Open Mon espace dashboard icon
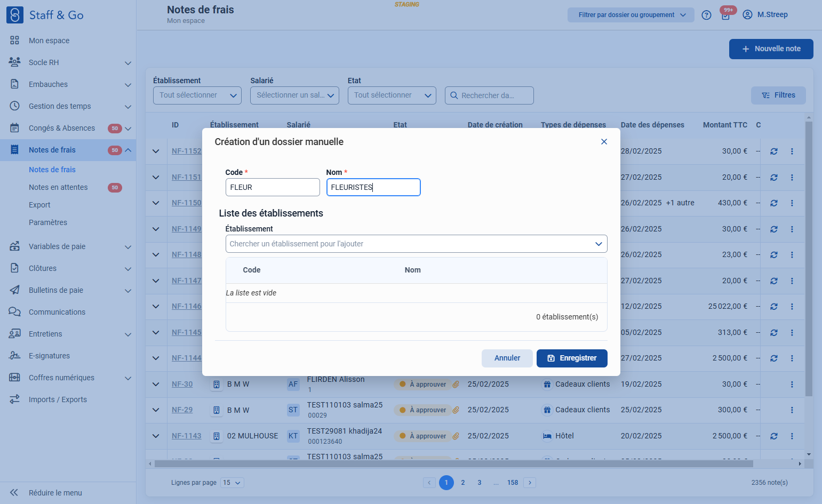 click(14, 41)
